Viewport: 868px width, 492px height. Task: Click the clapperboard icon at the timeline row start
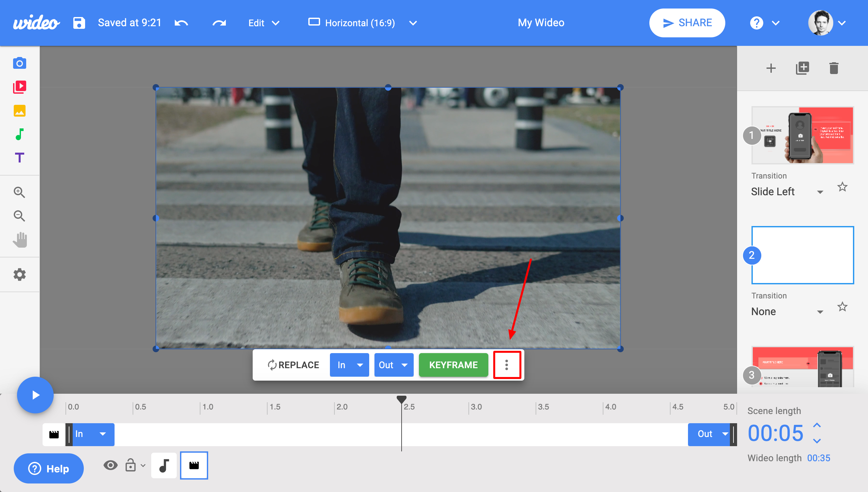54,434
